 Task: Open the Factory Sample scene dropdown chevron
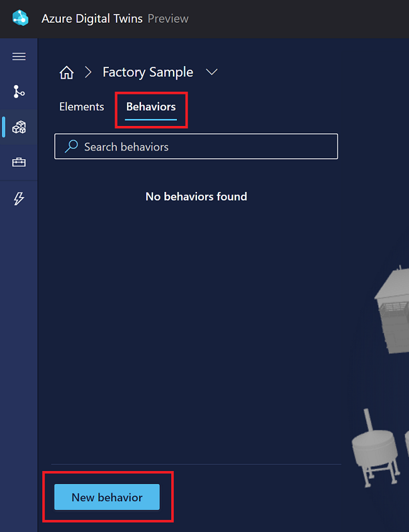point(211,72)
